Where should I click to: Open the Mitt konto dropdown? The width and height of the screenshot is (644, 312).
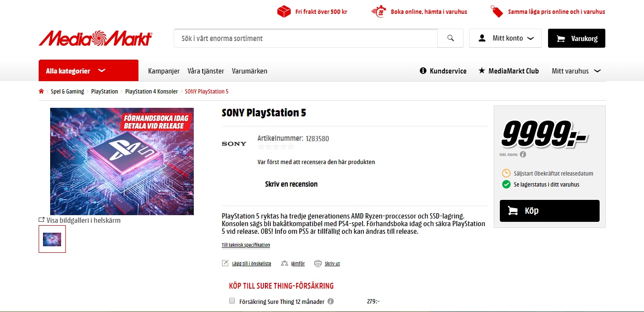(506, 38)
